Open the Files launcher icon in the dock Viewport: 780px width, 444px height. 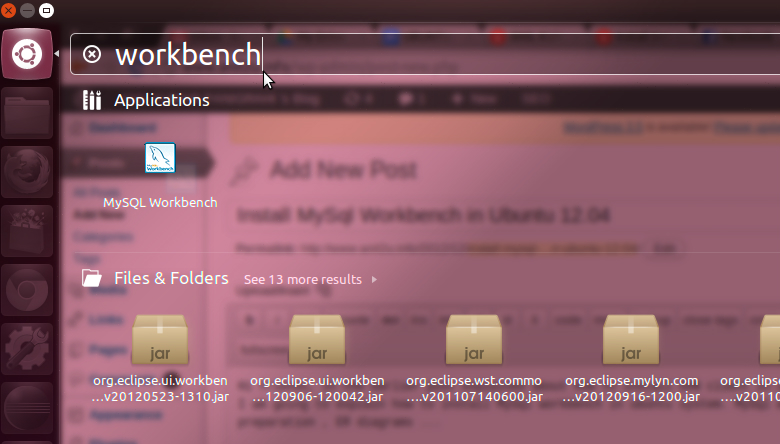pos(27,113)
